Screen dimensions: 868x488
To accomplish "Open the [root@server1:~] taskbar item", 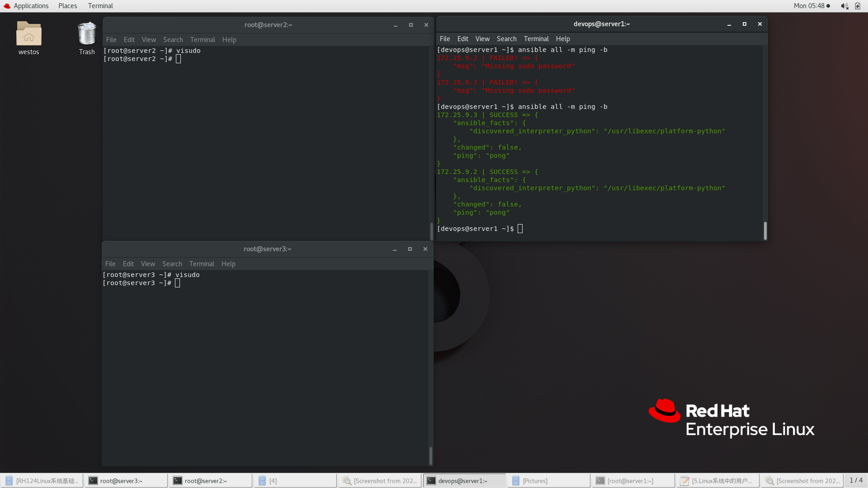I will (x=632, y=481).
